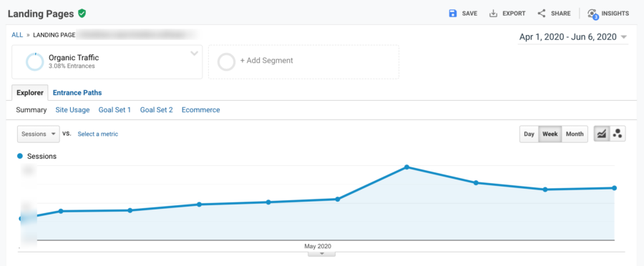The image size is (644, 266).
Task: Click the Save floppy disk icon
Action: click(453, 13)
